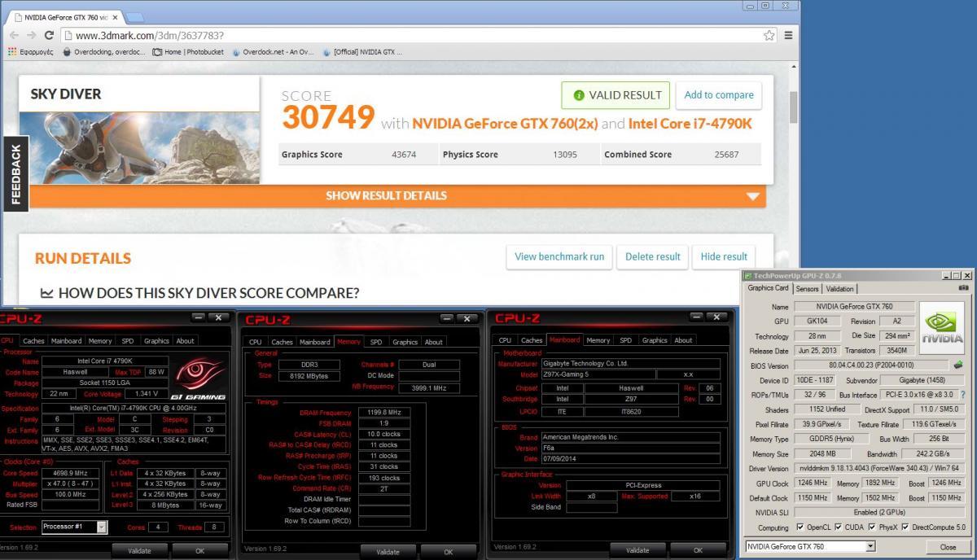This screenshot has height=560, width=977.
Task: Click the arrow on the result details bar
Action: [752, 196]
